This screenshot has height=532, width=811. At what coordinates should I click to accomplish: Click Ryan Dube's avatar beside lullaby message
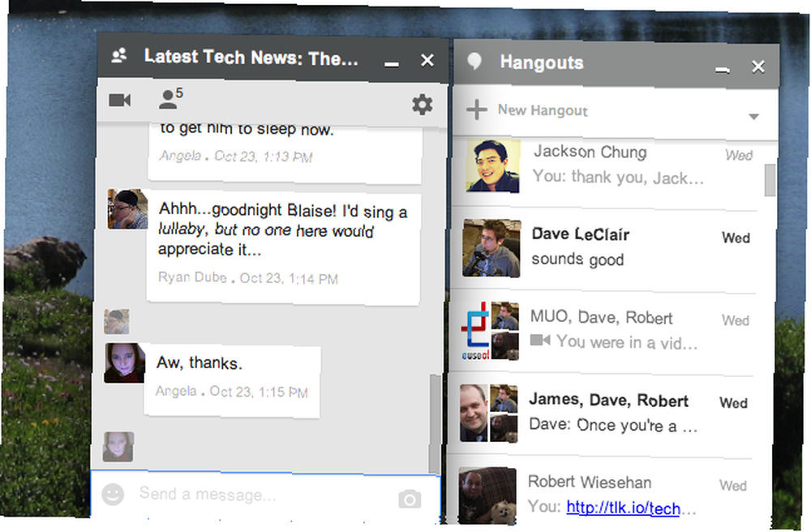[128, 209]
